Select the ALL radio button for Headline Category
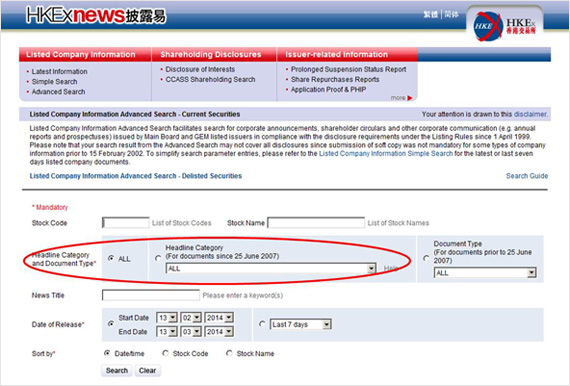 (x=111, y=258)
